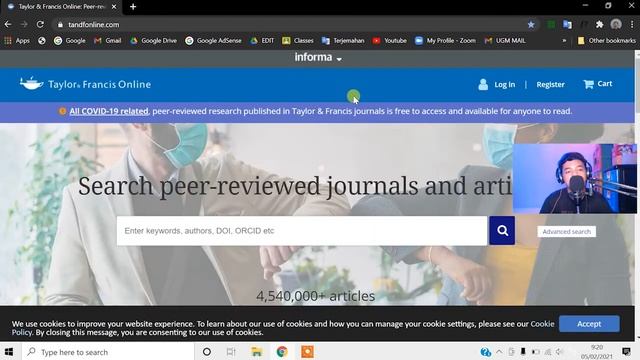Click the browser forward arrow
This screenshot has width=640, height=360.
(x=24, y=24)
